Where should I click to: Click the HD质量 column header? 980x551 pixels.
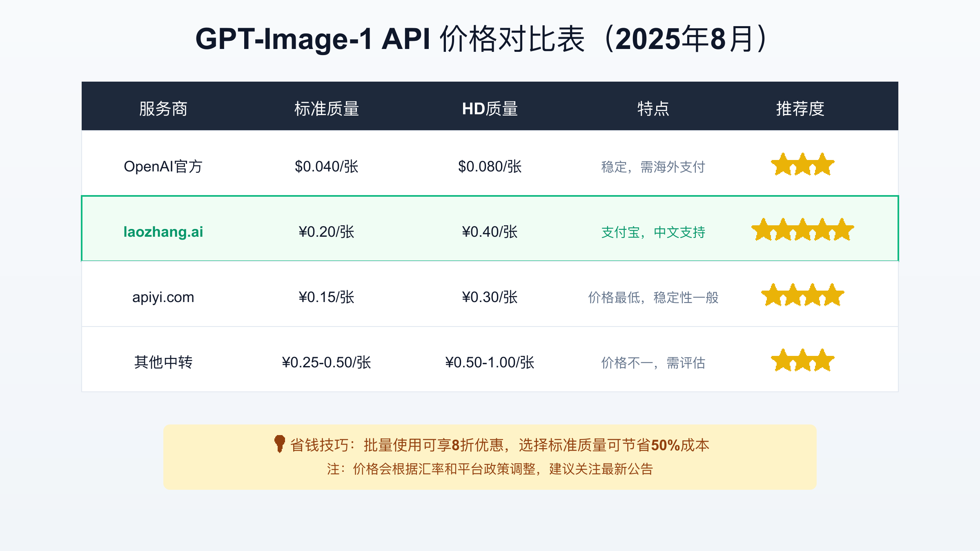click(x=490, y=109)
